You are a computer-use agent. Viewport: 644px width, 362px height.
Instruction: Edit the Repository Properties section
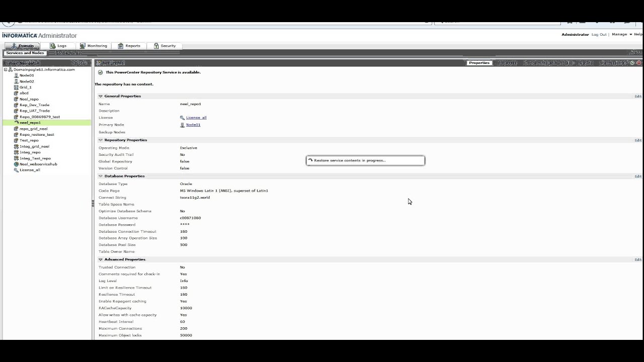click(638, 140)
